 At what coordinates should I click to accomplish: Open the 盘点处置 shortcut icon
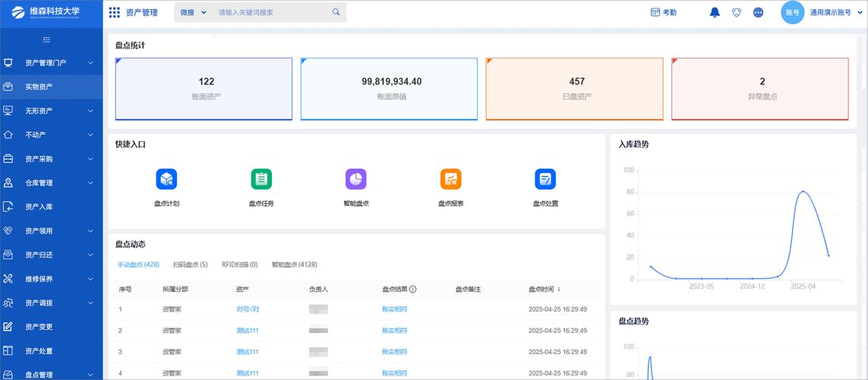[545, 179]
